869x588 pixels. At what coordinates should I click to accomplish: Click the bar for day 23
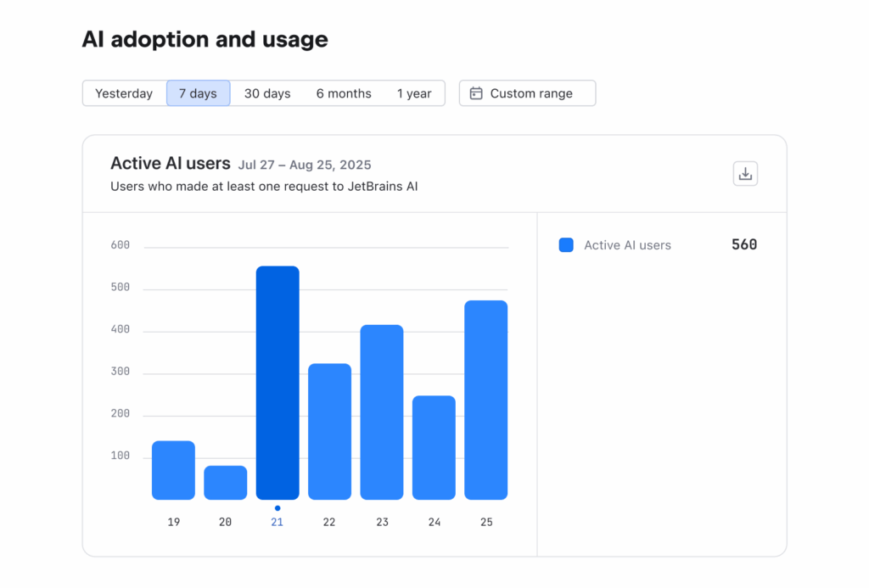382,412
